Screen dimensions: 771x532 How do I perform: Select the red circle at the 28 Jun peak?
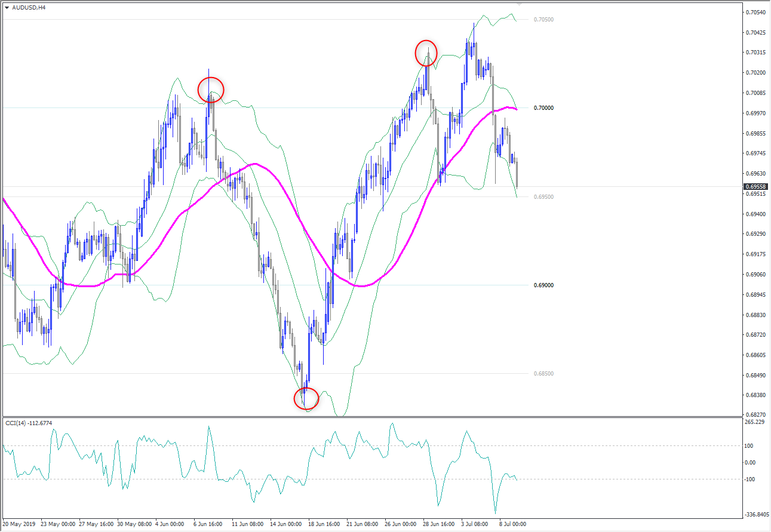pyautogui.click(x=426, y=53)
